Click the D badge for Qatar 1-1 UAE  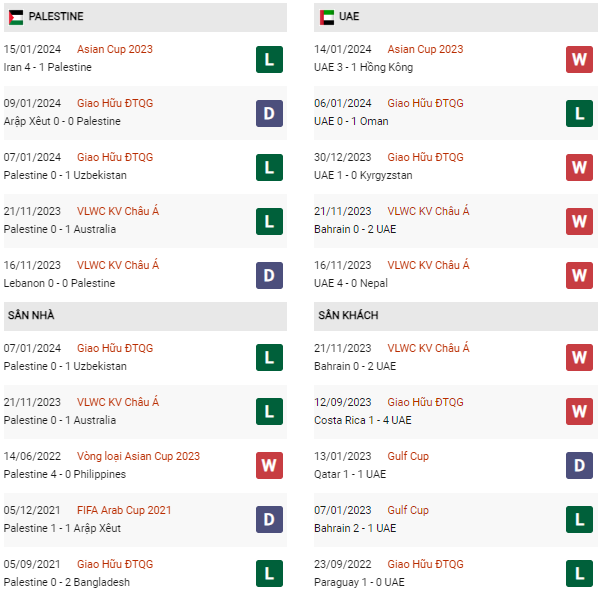[580, 466]
